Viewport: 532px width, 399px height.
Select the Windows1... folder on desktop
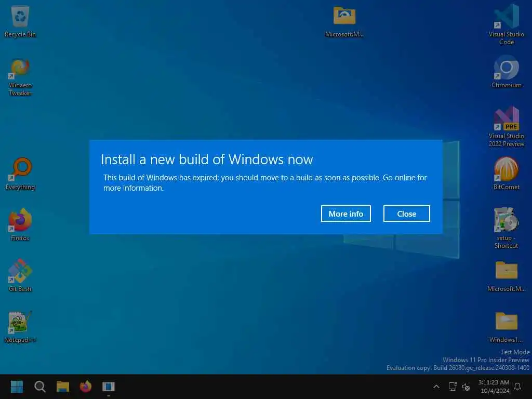[x=506, y=326]
